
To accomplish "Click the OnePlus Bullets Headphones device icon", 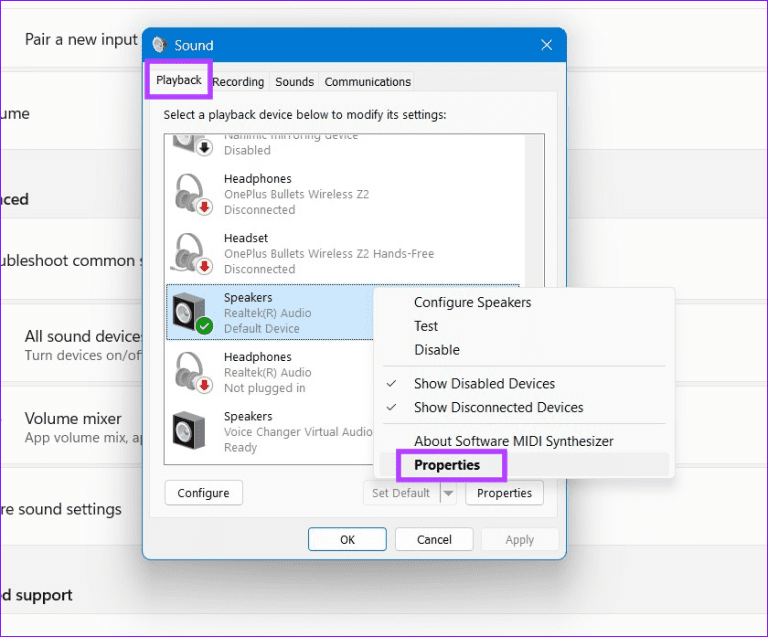I will (x=192, y=194).
